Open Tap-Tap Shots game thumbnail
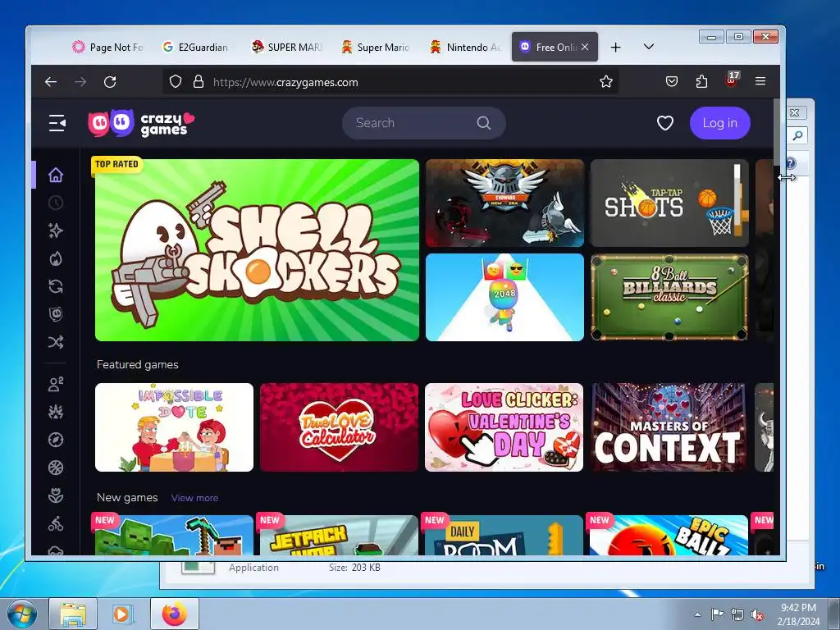Image resolution: width=840 pixels, height=630 pixels. coord(669,203)
